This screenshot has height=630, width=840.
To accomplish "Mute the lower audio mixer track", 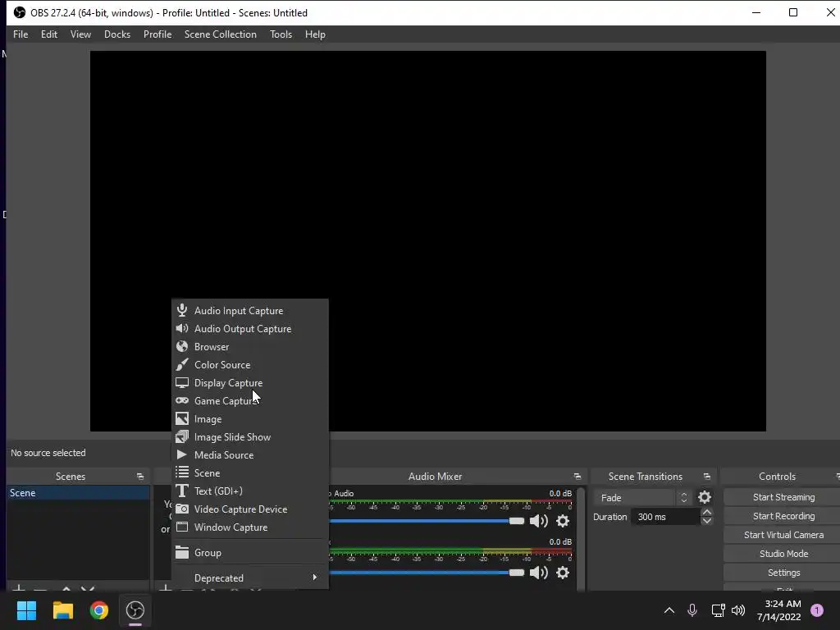I will click(538, 572).
